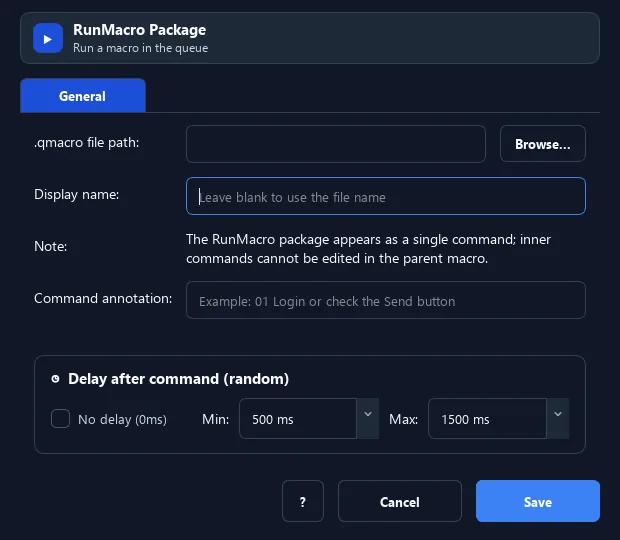This screenshot has height=540, width=620.
Task: Click the Max delay 1500 ms field
Action: point(487,419)
